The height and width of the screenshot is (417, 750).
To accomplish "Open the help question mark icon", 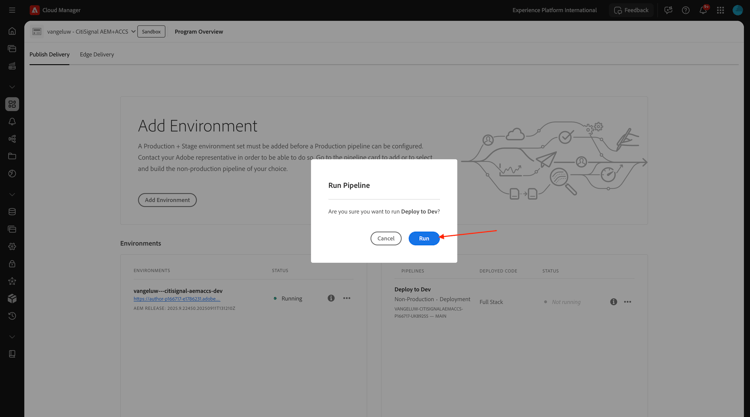I will click(x=685, y=10).
